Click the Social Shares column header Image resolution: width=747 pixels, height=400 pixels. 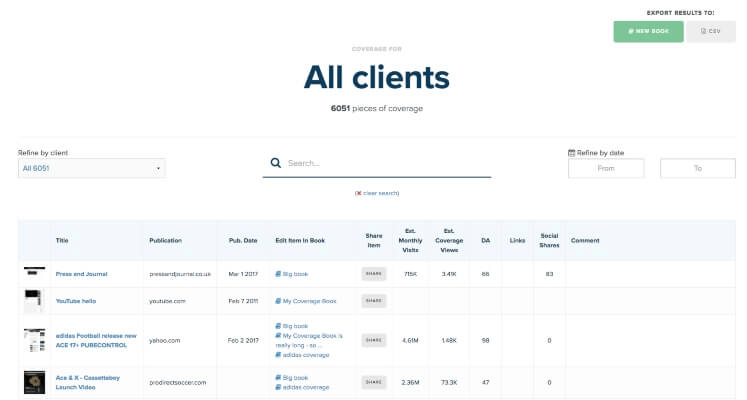(x=549, y=240)
